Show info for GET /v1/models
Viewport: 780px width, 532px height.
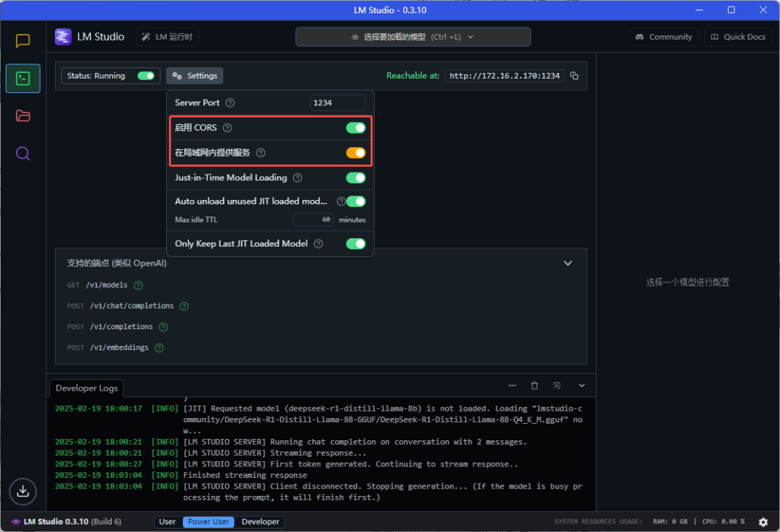pos(138,285)
